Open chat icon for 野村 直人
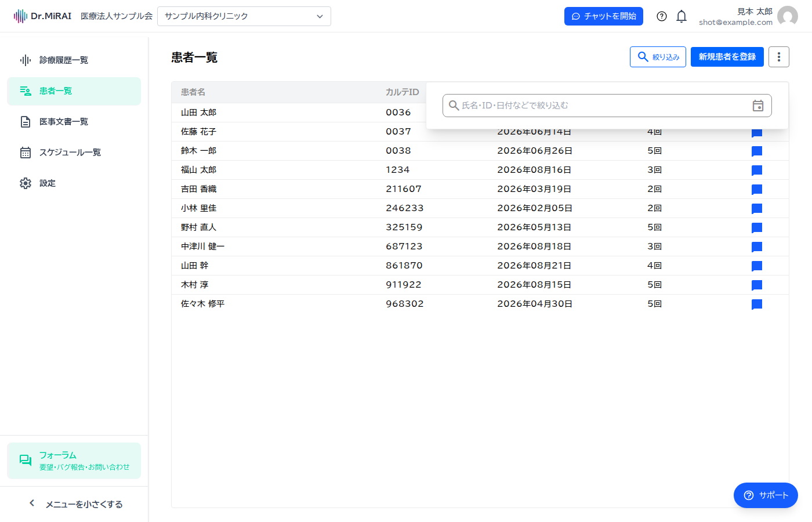Screen dimensions: 812x522 [757, 228]
